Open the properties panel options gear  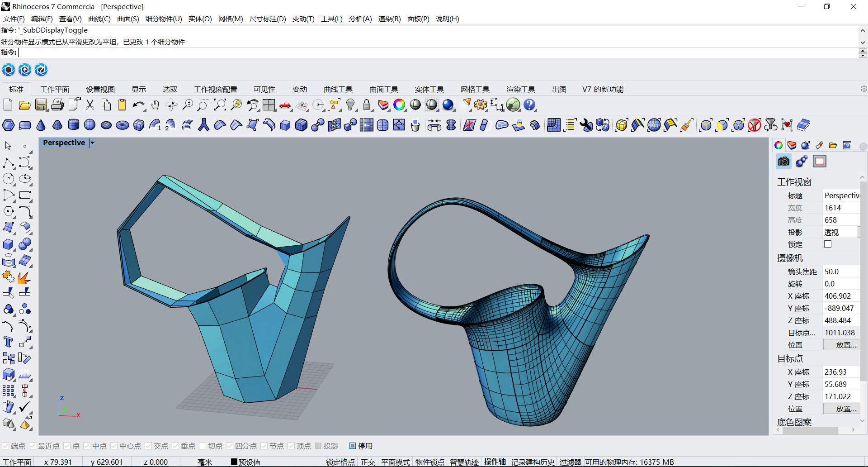pos(863,146)
